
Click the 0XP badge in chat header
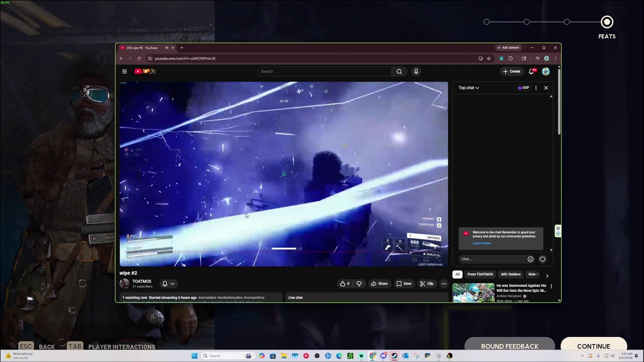524,87
